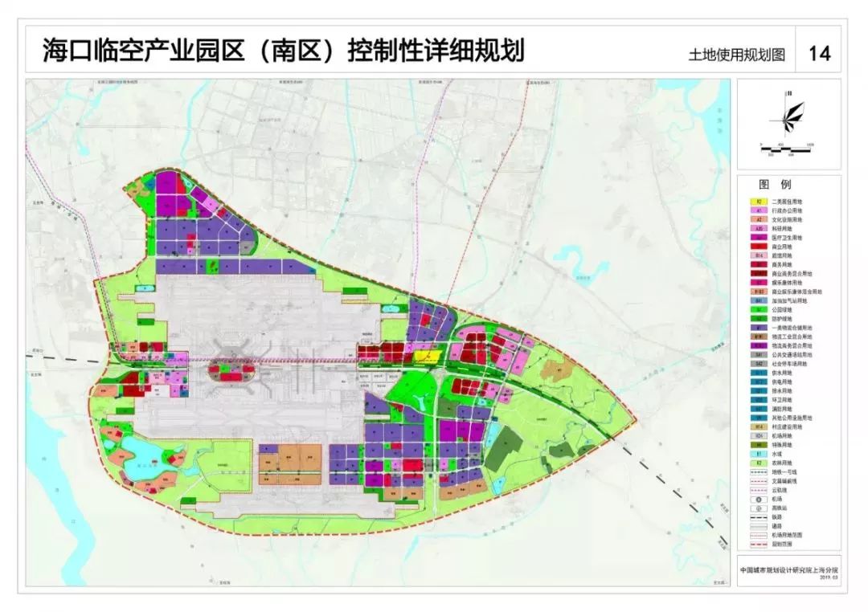Image resolution: width=868 pixels, height=612 pixels.
Task: Select the purple warehouse logistics legend swatch
Action: (758, 328)
